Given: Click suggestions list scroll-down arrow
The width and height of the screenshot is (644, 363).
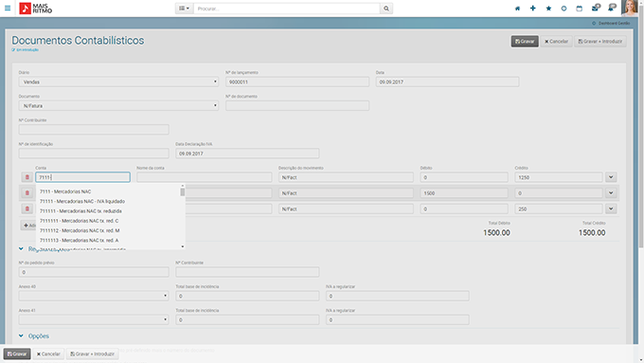Looking at the screenshot, I should [x=183, y=246].
